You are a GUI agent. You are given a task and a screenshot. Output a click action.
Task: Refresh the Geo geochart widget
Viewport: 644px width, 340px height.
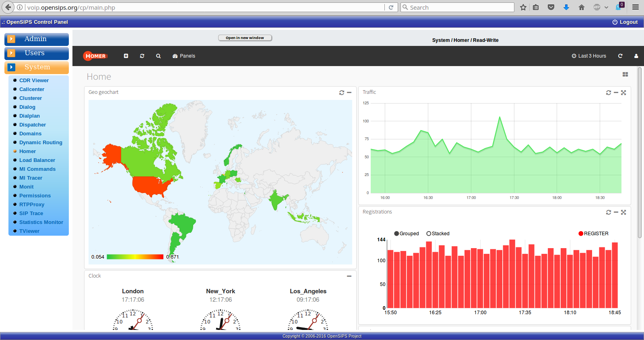point(342,93)
